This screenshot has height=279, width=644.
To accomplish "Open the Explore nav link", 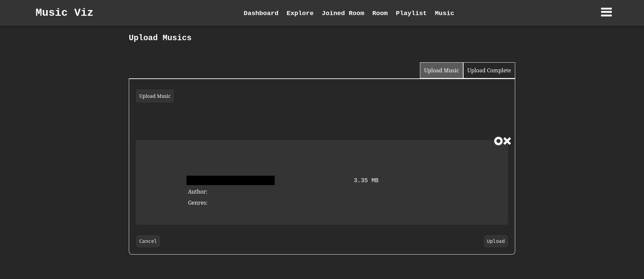I will pos(300,13).
